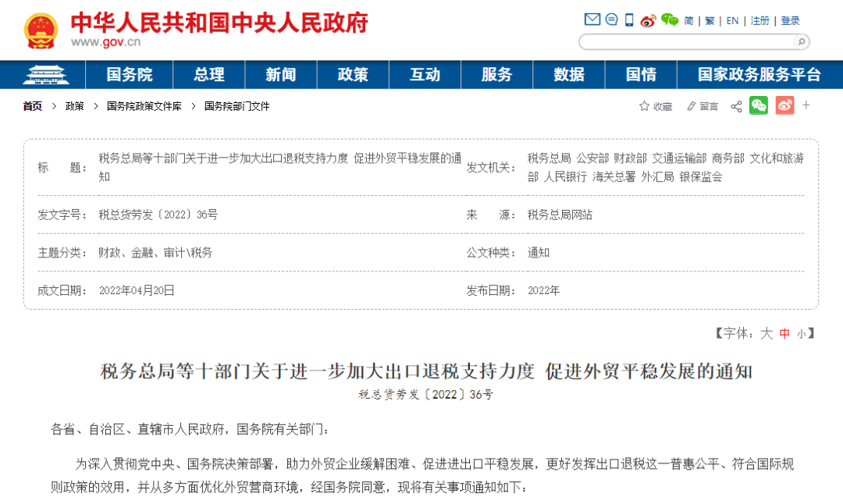Open the mail envelope icon
Image resolution: width=843 pixels, height=504 pixels.
coord(592,20)
